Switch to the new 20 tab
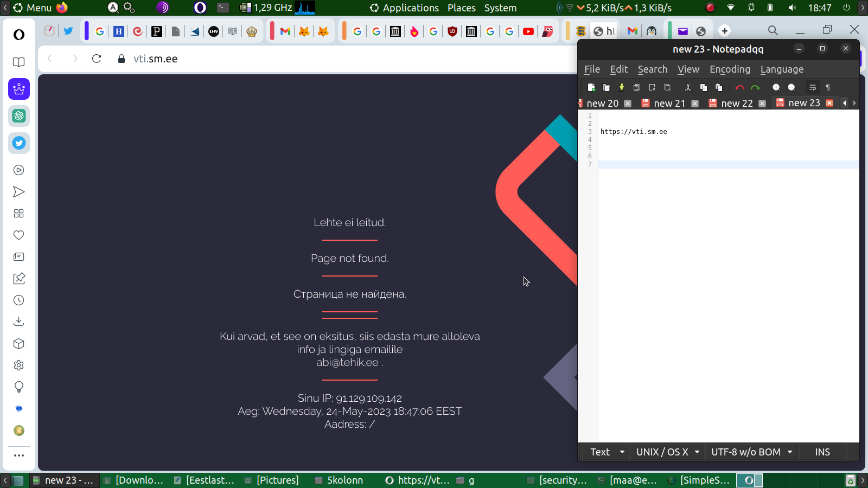This screenshot has height=488, width=868. click(602, 104)
